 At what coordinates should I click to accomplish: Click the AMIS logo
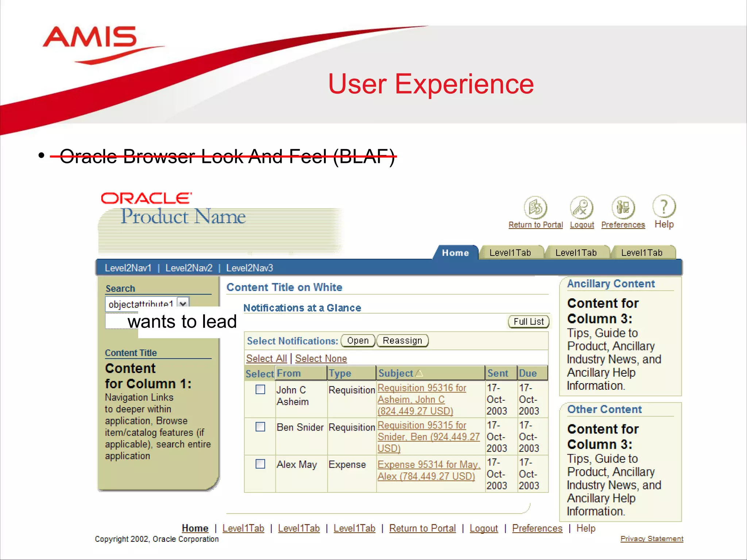(x=104, y=45)
